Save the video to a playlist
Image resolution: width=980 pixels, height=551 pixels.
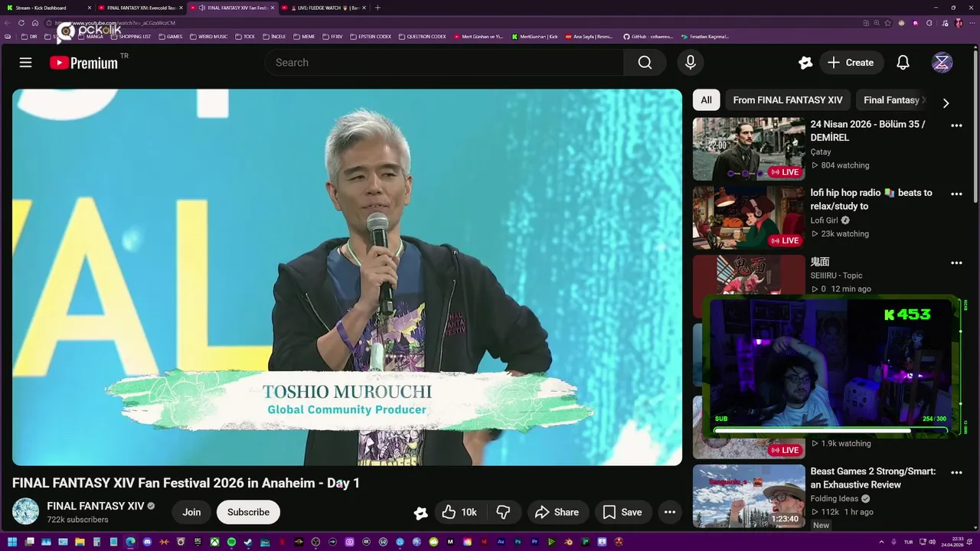point(622,512)
